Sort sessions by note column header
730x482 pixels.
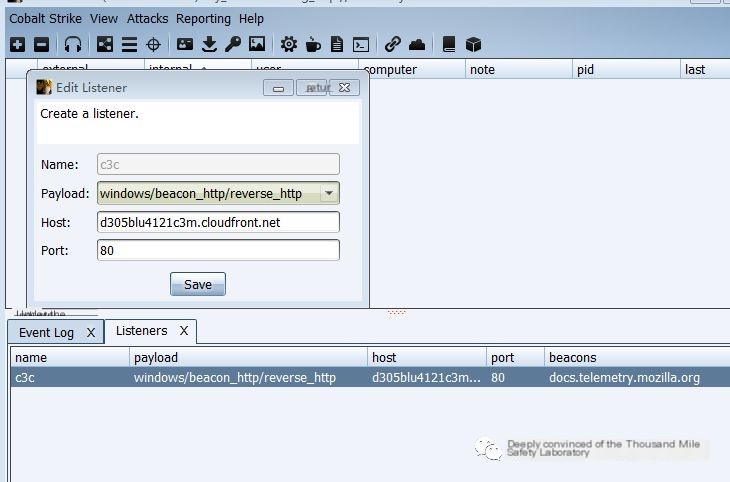coord(519,69)
